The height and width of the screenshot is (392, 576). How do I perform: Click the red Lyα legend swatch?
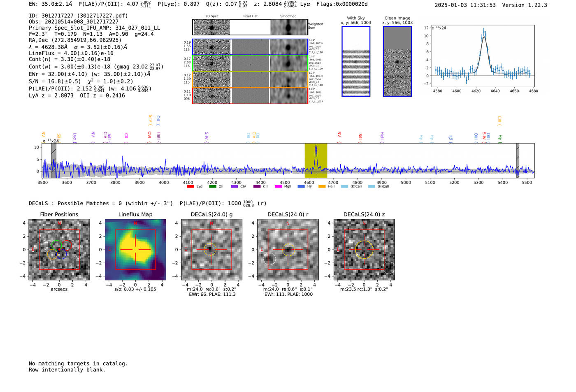coord(190,187)
